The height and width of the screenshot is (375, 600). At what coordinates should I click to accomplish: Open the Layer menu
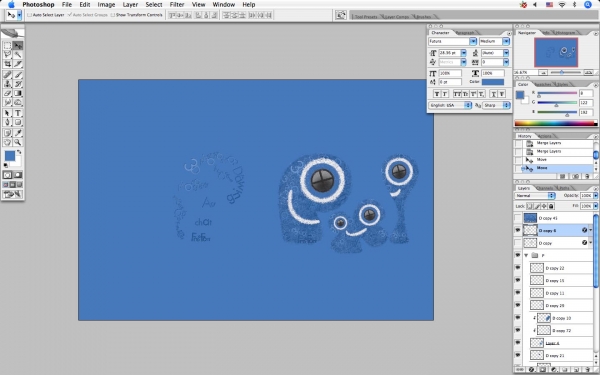click(x=130, y=5)
